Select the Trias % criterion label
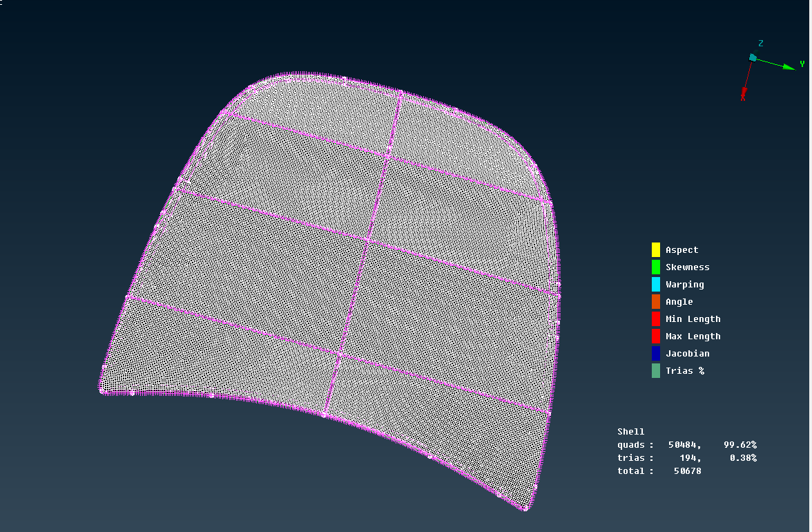812x532 pixels. coord(684,371)
